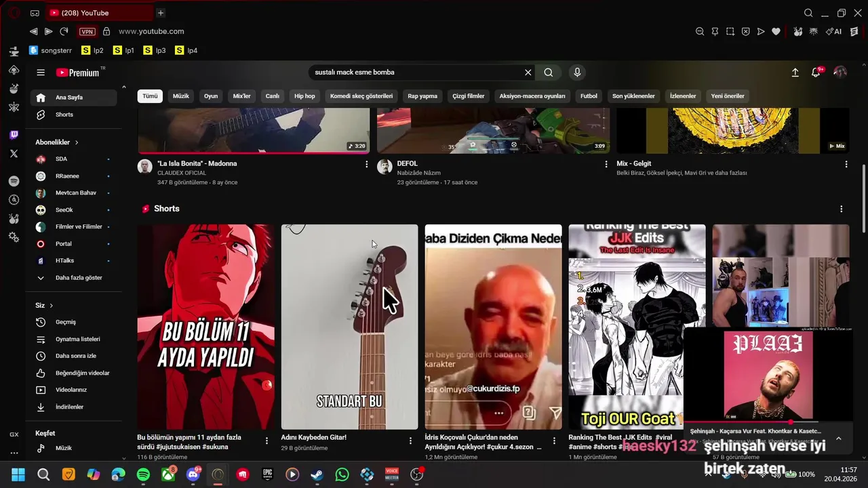Click the CLAUDEX OFICIAL channel name
868x488 pixels.
(181, 173)
